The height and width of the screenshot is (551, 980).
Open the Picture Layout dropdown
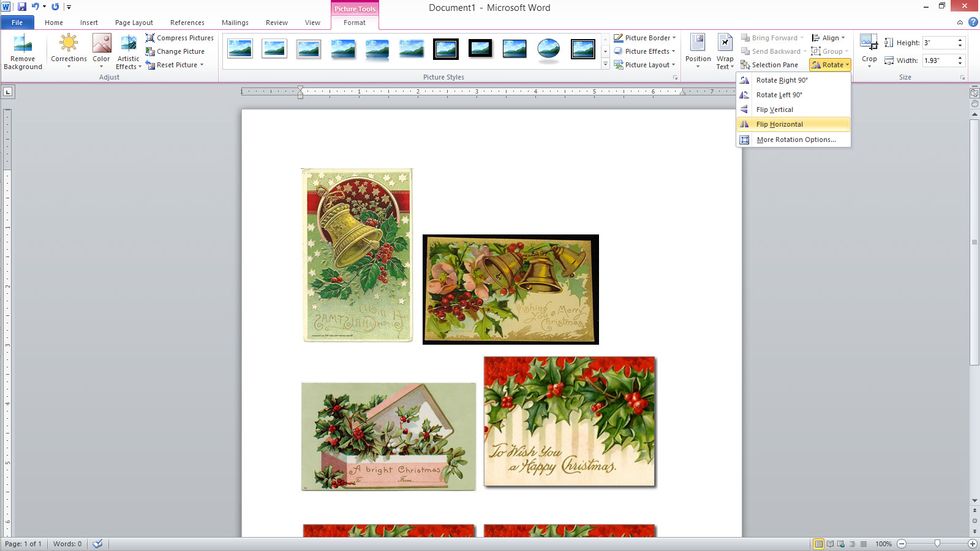(644, 65)
